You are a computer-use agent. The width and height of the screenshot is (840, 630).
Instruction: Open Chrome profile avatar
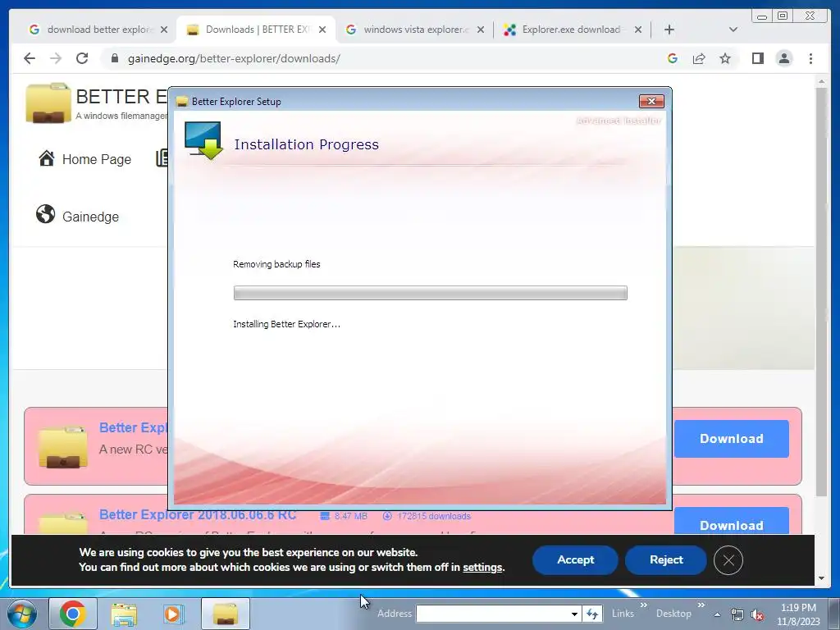[x=783, y=58]
